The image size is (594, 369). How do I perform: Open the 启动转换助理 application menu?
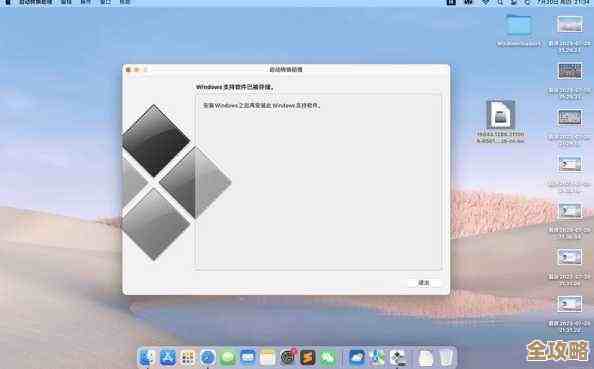36,2
